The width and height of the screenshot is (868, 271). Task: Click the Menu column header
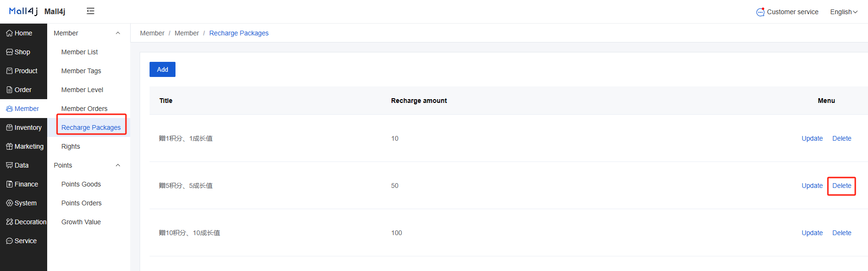826,101
